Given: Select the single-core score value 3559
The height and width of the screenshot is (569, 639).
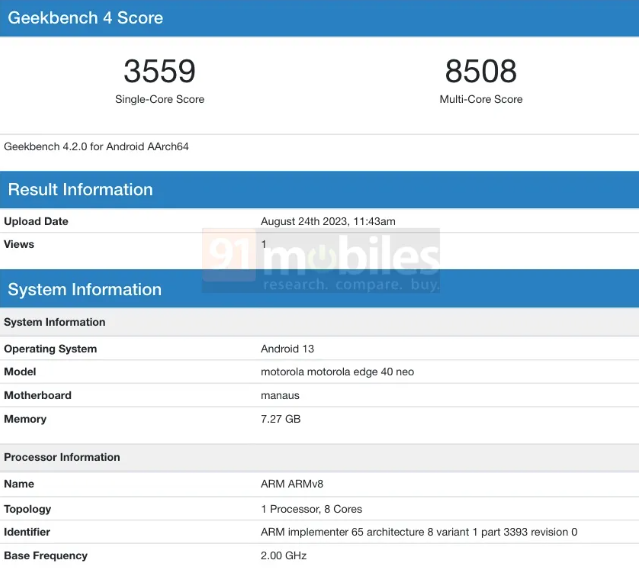Looking at the screenshot, I should click(x=159, y=71).
